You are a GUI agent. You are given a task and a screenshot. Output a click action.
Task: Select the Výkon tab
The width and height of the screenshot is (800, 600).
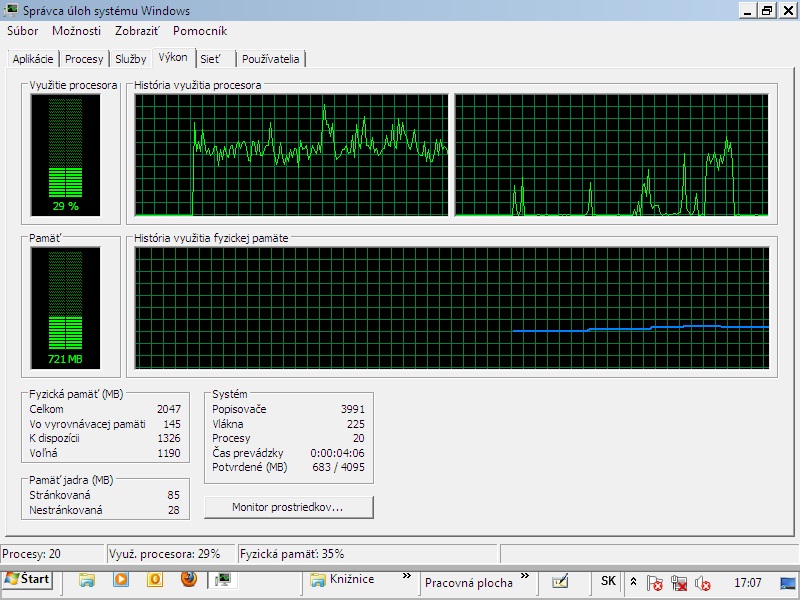tap(173, 57)
